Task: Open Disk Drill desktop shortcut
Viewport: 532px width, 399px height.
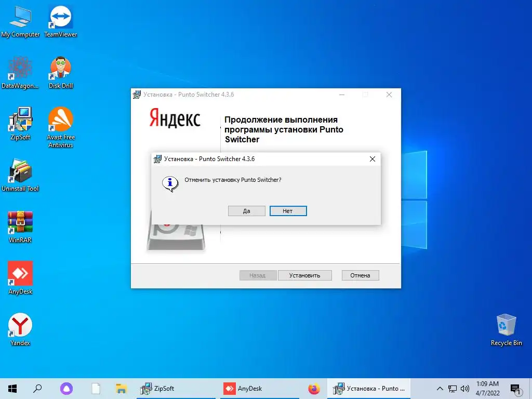Action: pos(61,73)
